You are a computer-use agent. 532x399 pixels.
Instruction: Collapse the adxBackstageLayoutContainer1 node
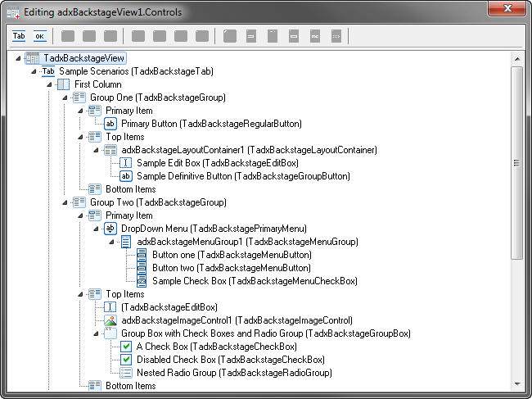[96, 151]
